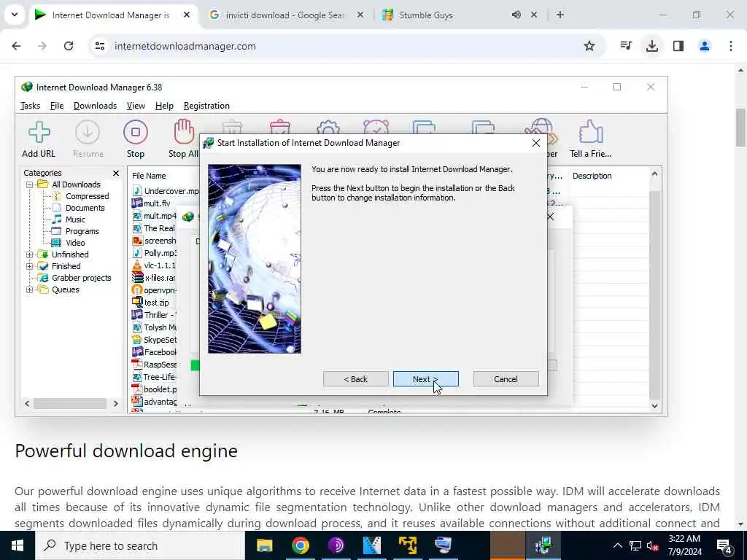
Task: Click the IDM installer taskbar icon
Action: (543, 545)
